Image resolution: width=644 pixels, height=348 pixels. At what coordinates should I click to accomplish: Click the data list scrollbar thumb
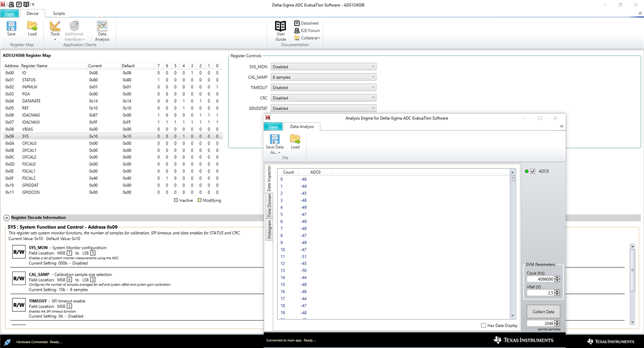click(x=513, y=178)
